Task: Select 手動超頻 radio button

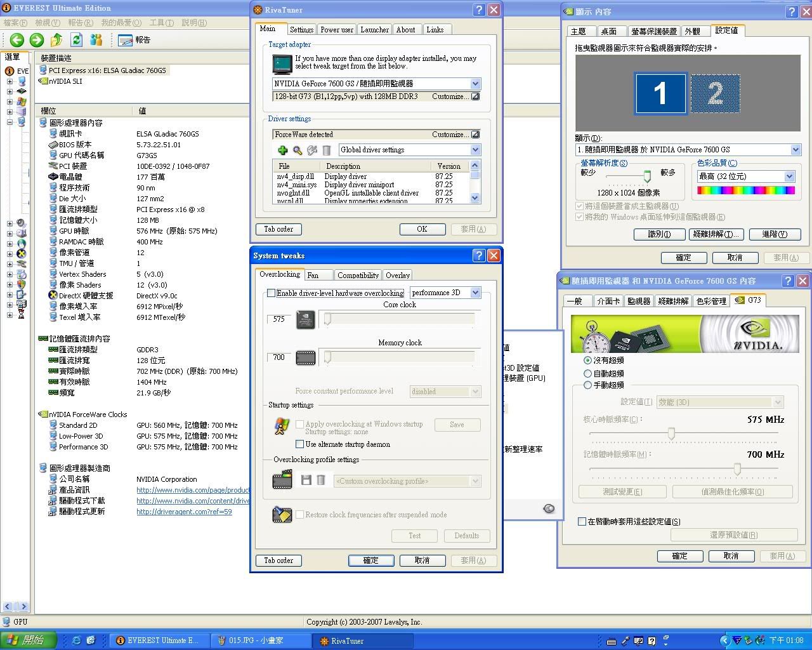Action: pyautogui.click(x=587, y=385)
